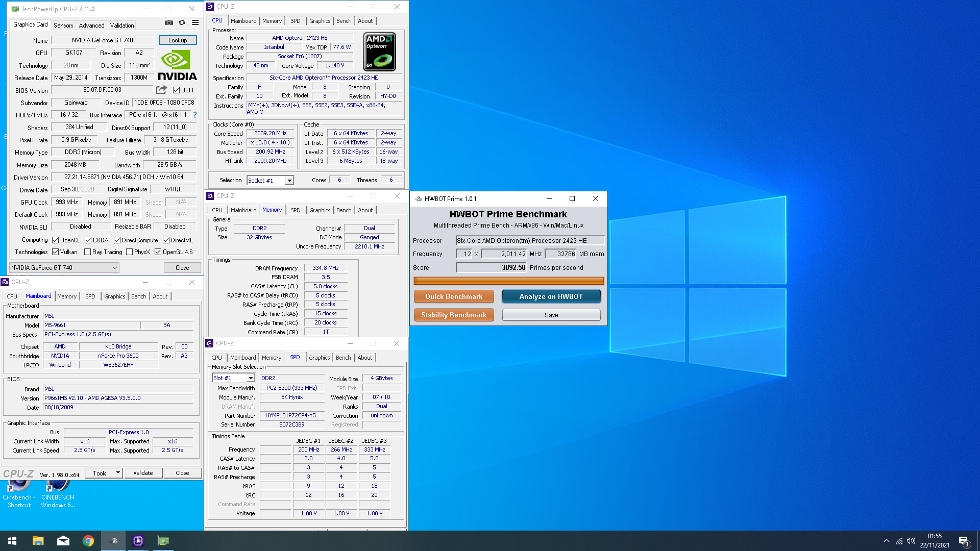980x551 pixels.
Task: Switch to GPU-Z Sensors tab
Action: (63, 25)
